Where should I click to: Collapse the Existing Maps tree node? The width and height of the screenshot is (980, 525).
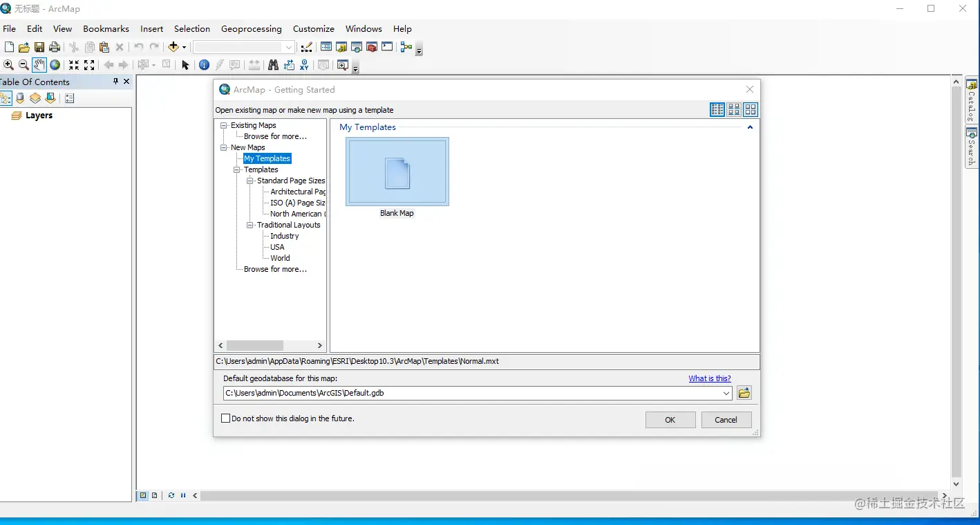click(224, 125)
